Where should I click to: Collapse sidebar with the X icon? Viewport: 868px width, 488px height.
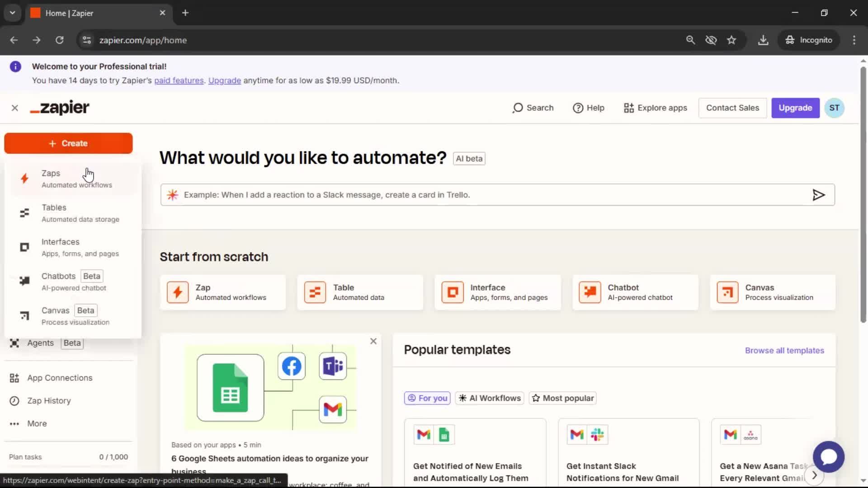(x=15, y=108)
